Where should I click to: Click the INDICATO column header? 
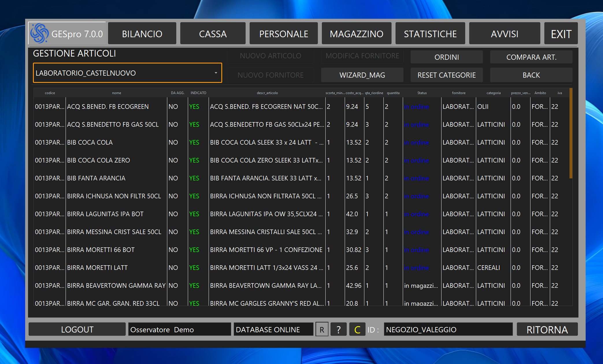tap(198, 93)
